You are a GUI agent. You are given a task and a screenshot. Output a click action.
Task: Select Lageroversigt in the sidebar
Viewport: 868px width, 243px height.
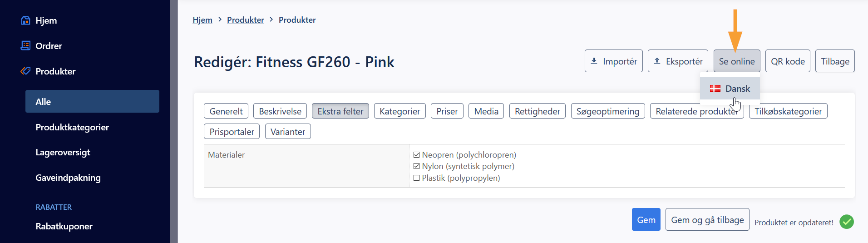(63, 152)
